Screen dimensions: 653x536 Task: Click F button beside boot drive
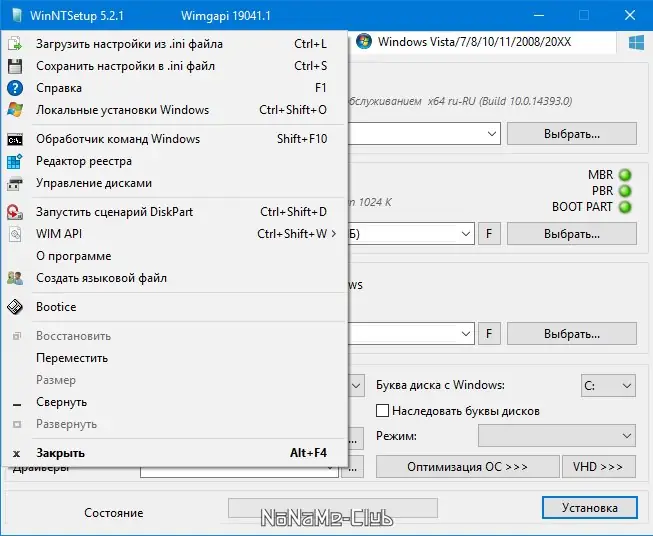pyautogui.click(x=489, y=234)
